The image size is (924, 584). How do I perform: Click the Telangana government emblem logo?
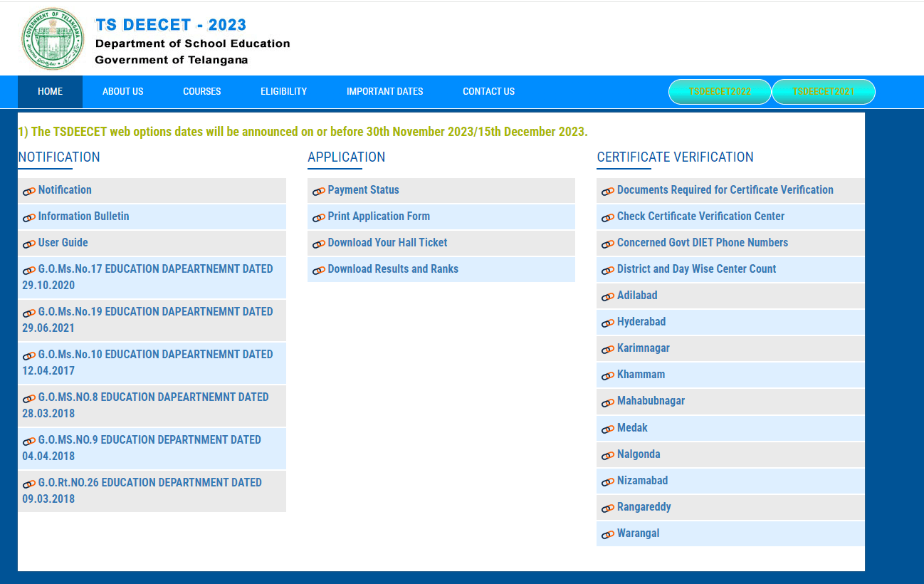point(53,38)
